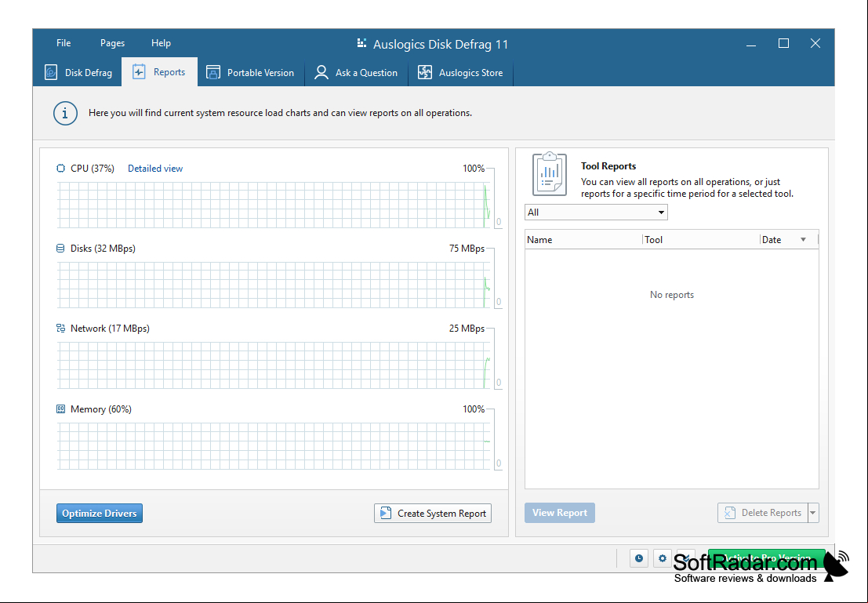Open the Portable Version tab
868x603 pixels.
pyautogui.click(x=251, y=73)
